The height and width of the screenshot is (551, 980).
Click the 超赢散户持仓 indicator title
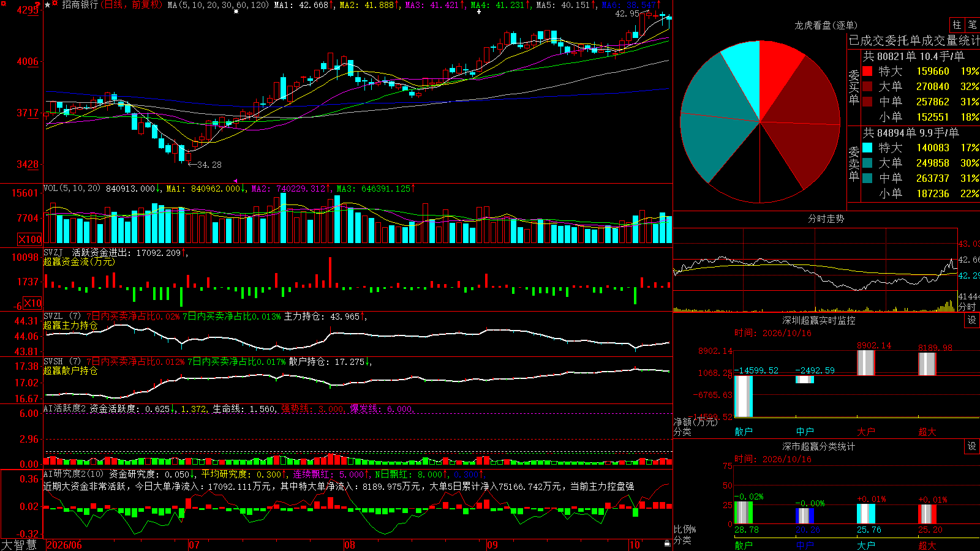(70, 371)
